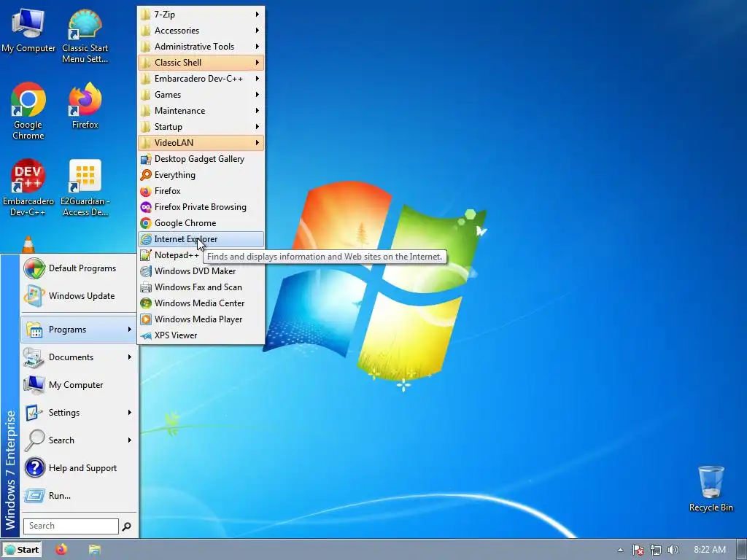Screen dimensions: 747x560
Task: Launch Firefox from the desktop shortcut
Action: (x=85, y=106)
